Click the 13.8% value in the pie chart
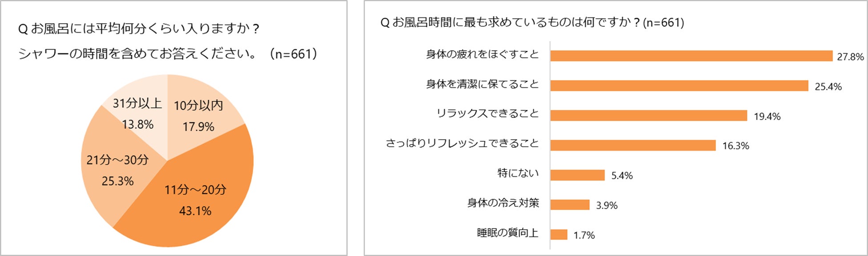 pyautogui.click(x=138, y=124)
